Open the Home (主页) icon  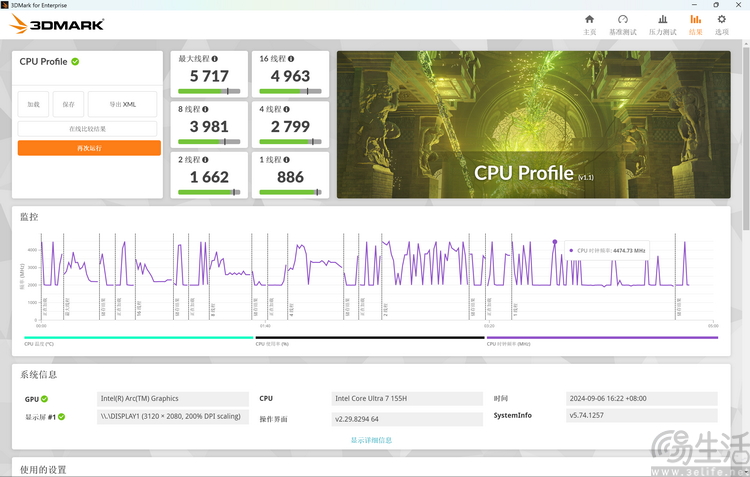(589, 19)
